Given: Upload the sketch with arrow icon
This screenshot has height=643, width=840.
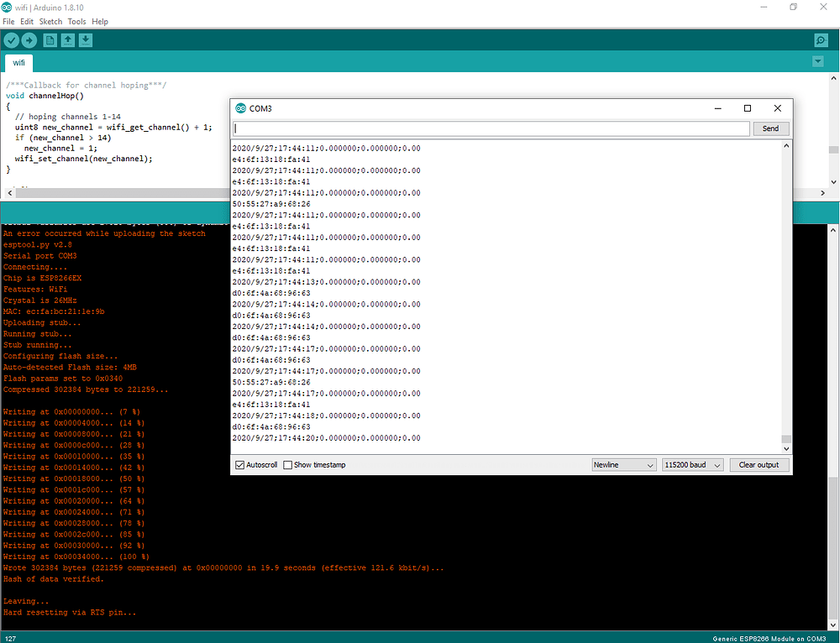Looking at the screenshot, I should click(29, 40).
